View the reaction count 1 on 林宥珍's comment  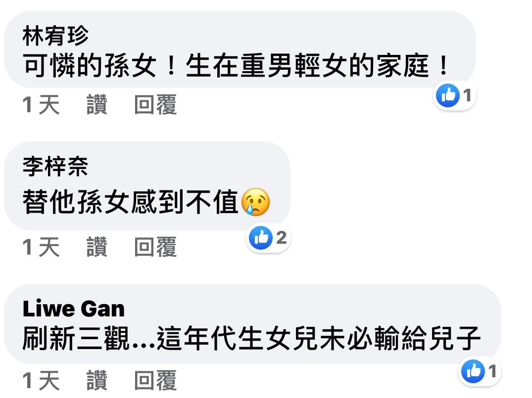pos(467,95)
